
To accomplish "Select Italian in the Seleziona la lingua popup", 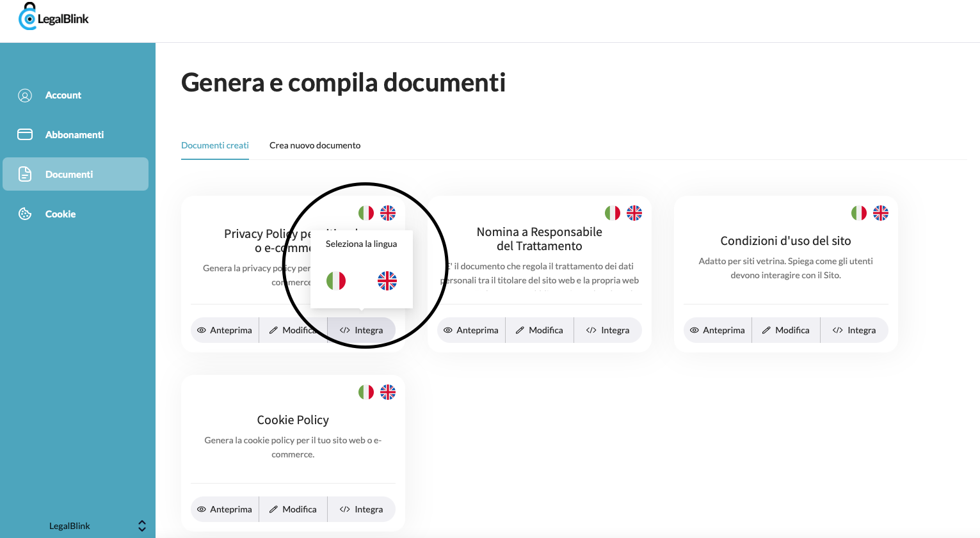I will coord(335,280).
